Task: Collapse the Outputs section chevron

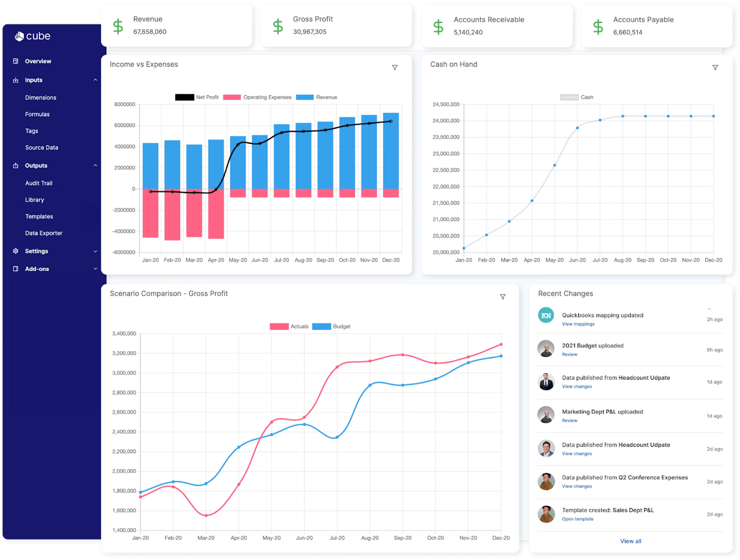Action: click(x=95, y=165)
